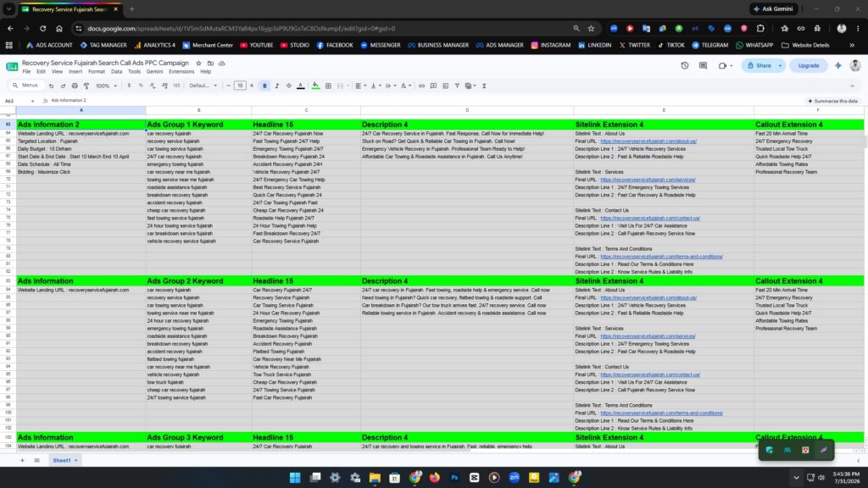Insert chart from toolbar
This screenshot has height=488, width=868.
click(446, 86)
